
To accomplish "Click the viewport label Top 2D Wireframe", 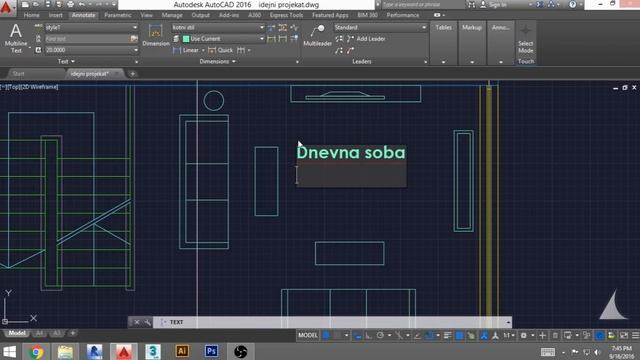I will (30, 87).
